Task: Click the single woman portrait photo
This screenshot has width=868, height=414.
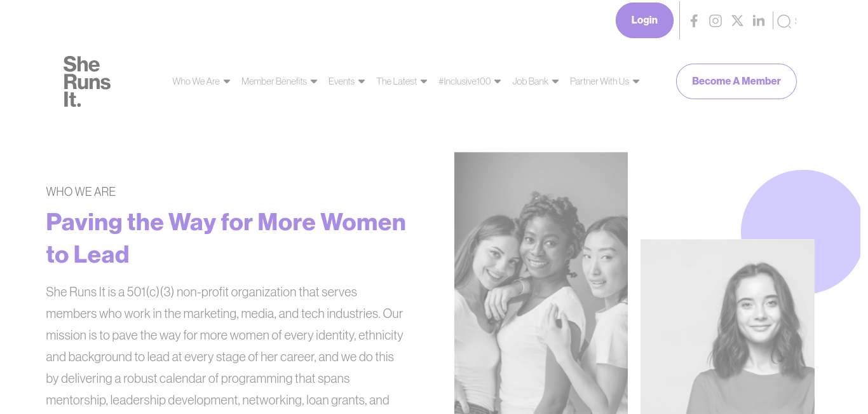Action: (727, 326)
